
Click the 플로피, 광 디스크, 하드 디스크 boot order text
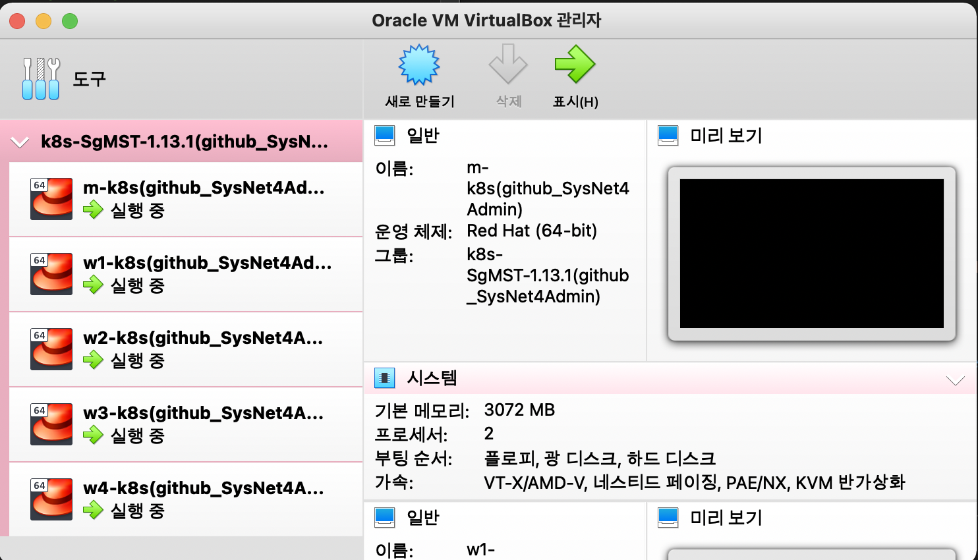pos(600,458)
